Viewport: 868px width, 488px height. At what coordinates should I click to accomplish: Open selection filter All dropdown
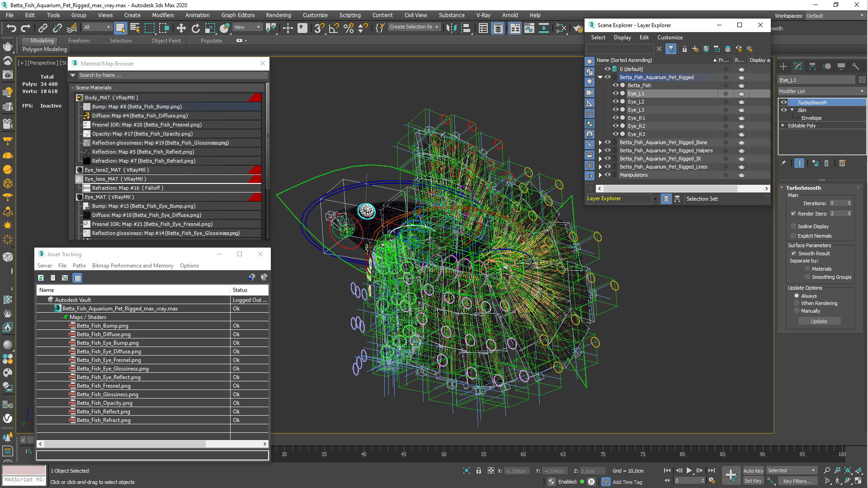point(97,28)
